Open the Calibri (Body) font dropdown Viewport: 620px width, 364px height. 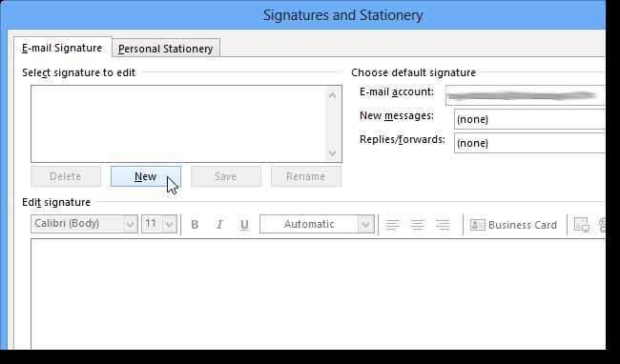click(x=84, y=224)
